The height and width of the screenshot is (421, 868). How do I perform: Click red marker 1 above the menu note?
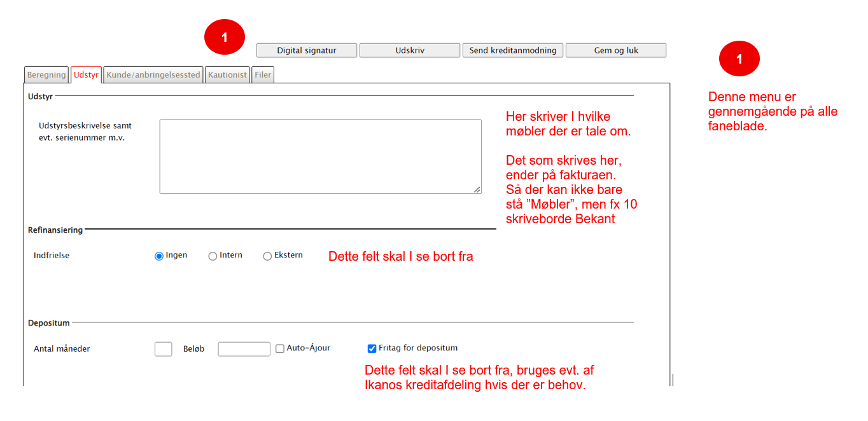click(739, 59)
